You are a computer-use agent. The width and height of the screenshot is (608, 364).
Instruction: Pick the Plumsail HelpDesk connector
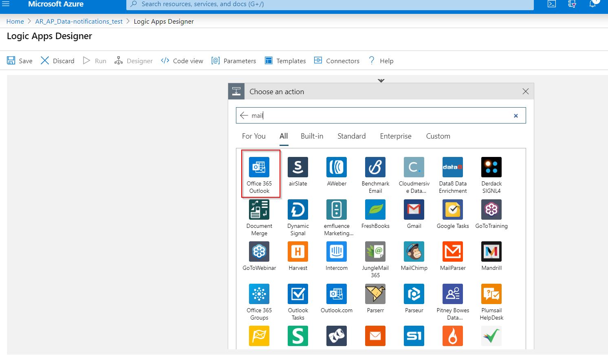click(x=491, y=302)
